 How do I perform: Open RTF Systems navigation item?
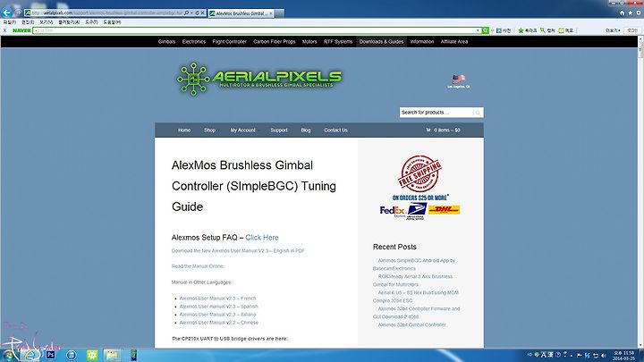pyautogui.click(x=338, y=41)
